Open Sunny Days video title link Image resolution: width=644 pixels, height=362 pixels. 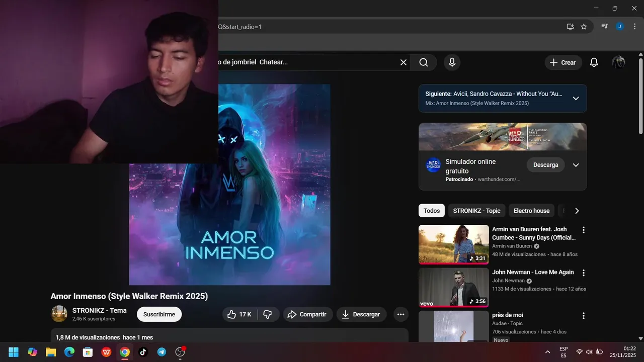point(534,233)
